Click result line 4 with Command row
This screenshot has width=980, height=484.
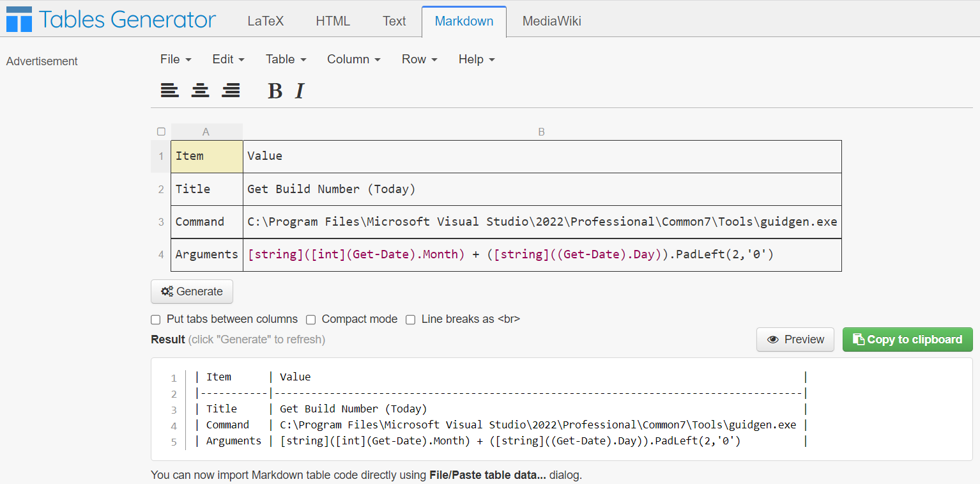501,425
